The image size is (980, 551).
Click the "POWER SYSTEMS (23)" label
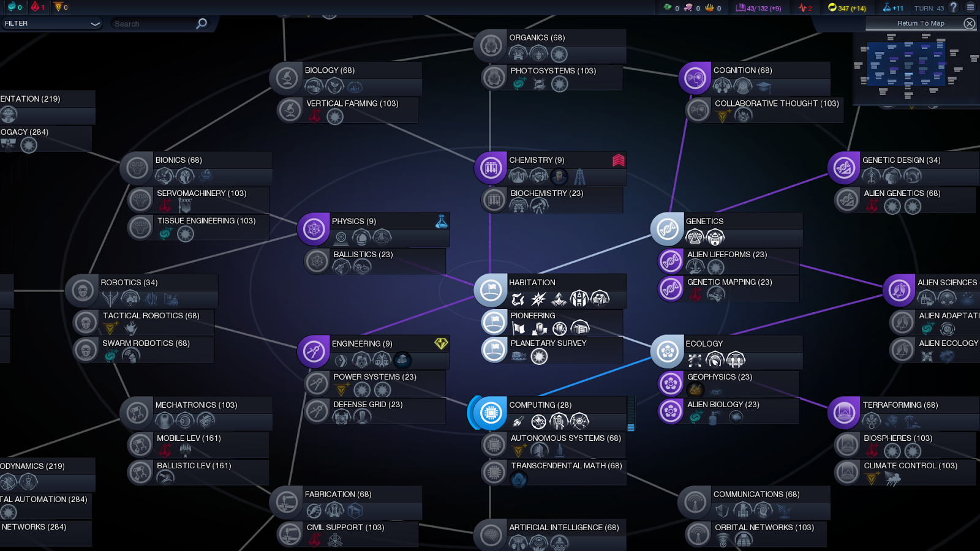coord(375,377)
